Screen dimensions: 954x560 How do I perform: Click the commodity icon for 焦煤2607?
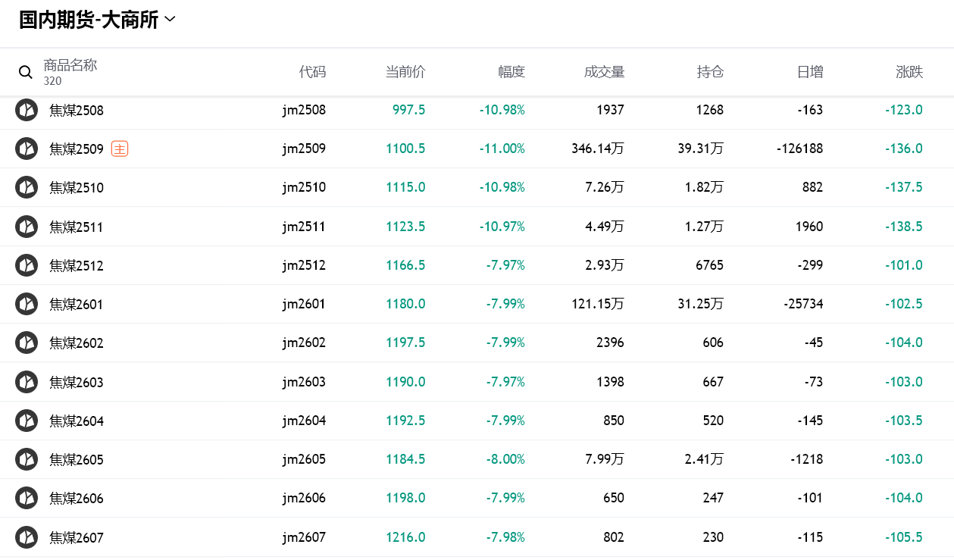[27, 537]
